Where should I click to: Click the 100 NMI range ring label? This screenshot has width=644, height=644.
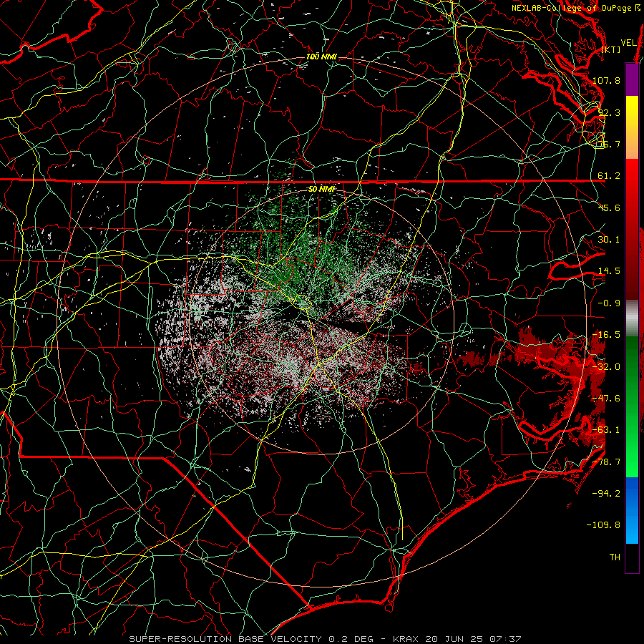pyautogui.click(x=321, y=57)
